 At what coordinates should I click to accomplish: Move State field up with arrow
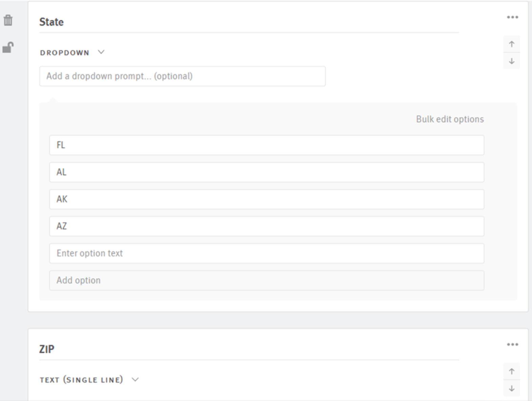click(512, 44)
